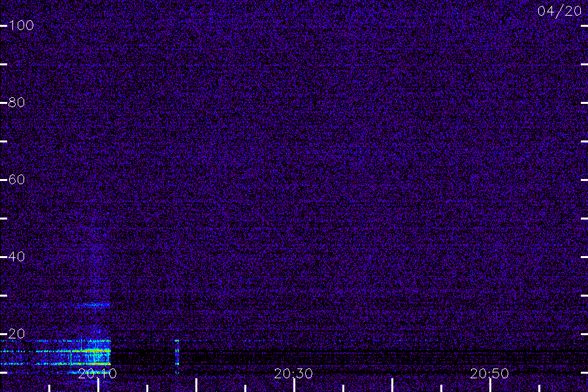Click the 80 frequency axis label
The image size is (588, 392).
(x=16, y=103)
